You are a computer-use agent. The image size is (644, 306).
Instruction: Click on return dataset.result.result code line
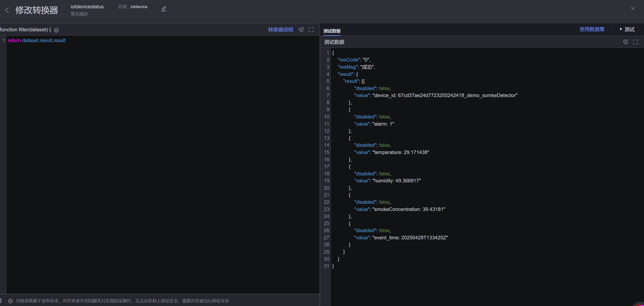tap(37, 41)
